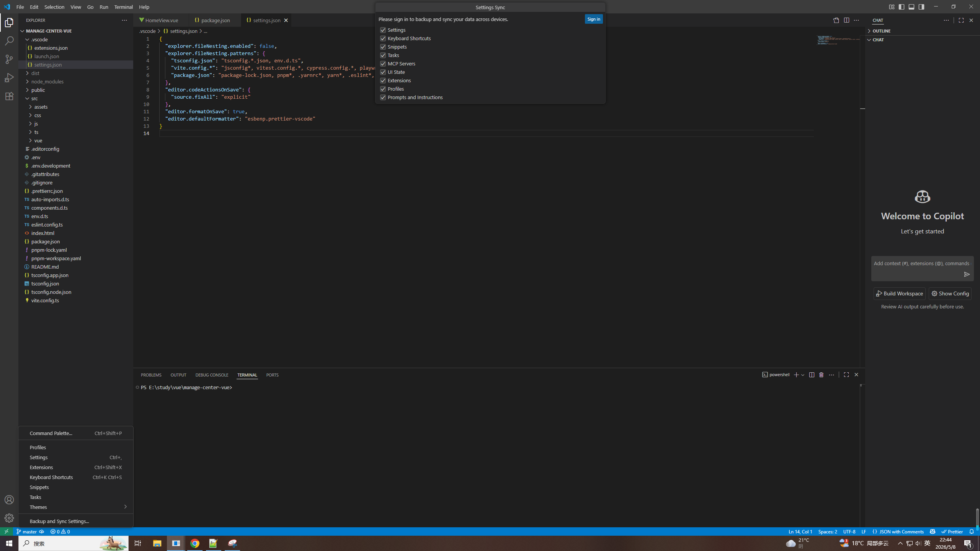
Task: Expand the public folder
Action: [76, 90]
